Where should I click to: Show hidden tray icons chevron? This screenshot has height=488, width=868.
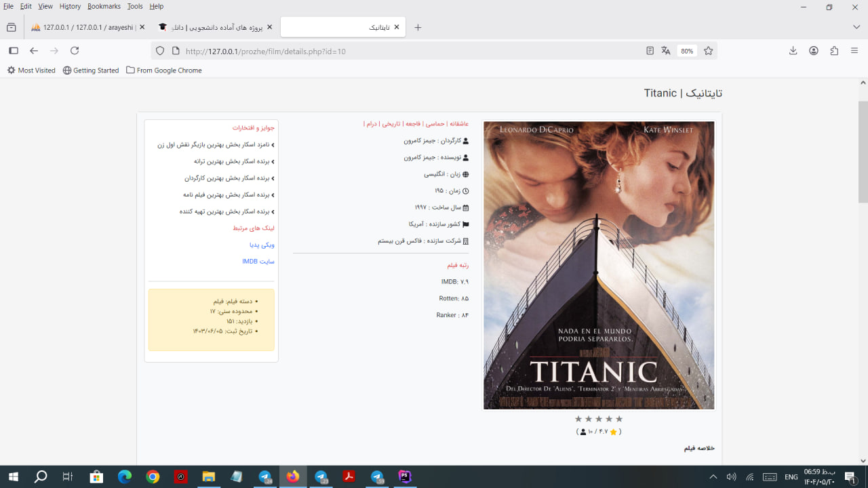pos(713,476)
